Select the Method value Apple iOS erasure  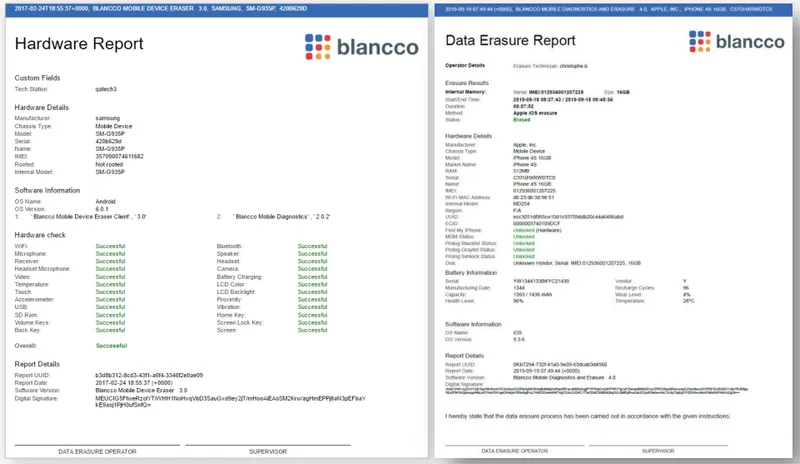[535, 113]
